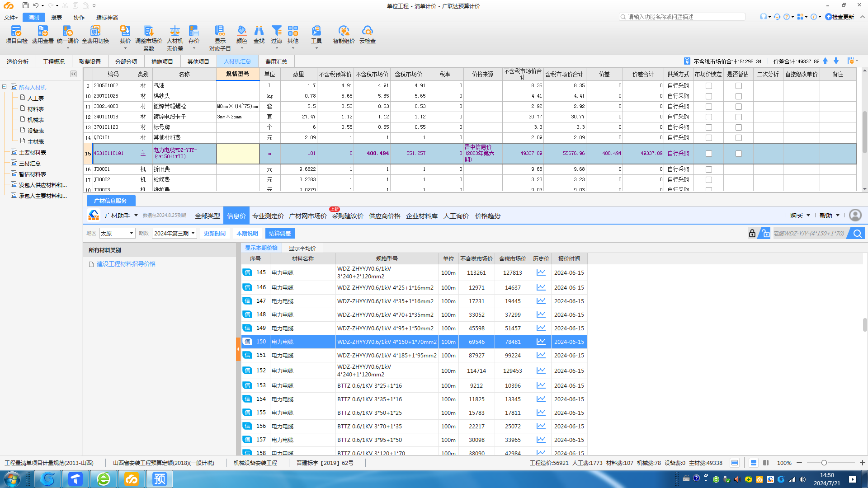
Task: Switch to the 指标神器 menu tab
Action: tap(107, 17)
